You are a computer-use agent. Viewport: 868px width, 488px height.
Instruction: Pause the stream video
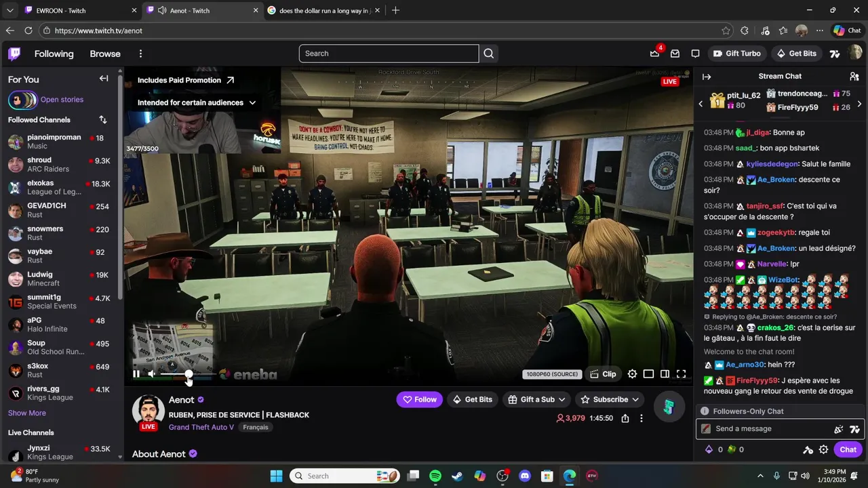(136, 373)
